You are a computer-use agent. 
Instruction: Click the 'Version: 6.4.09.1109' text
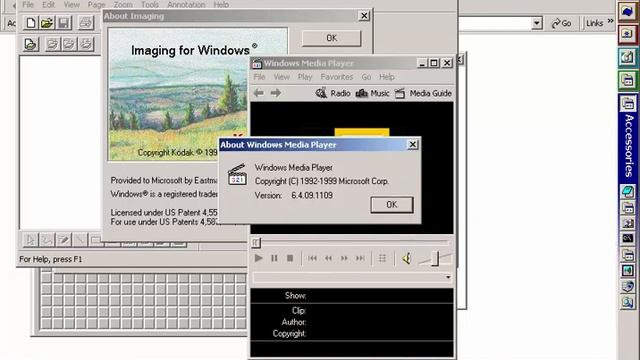coord(293,196)
